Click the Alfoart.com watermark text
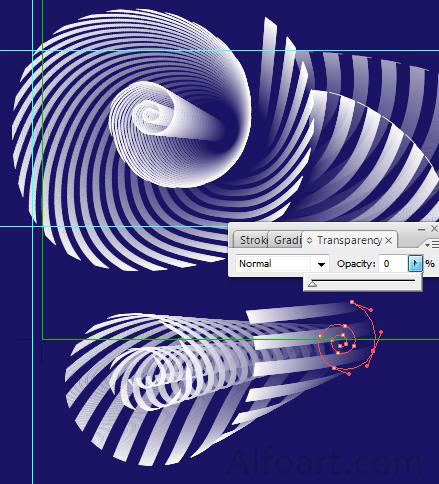The height and width of the screenshot is (484, 439). [326, 463]
